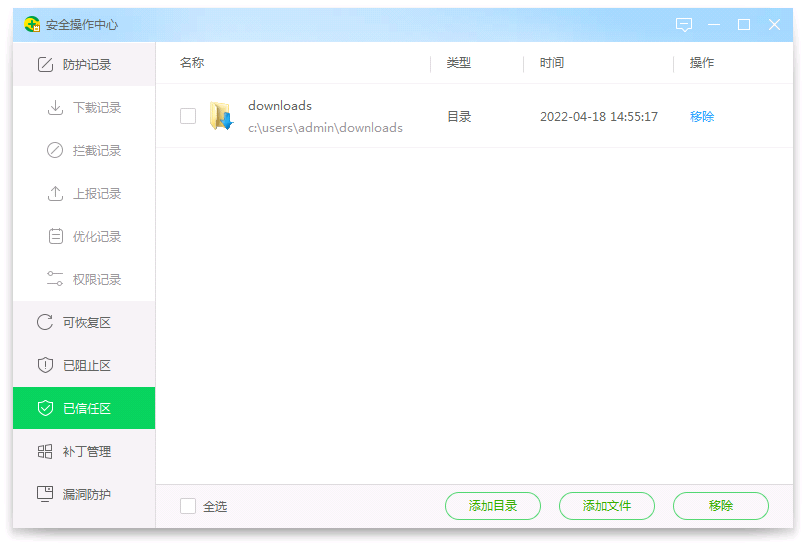Click the 已阻止区 warning shield icon
The image size is (806, 544).
click(45, 365)
